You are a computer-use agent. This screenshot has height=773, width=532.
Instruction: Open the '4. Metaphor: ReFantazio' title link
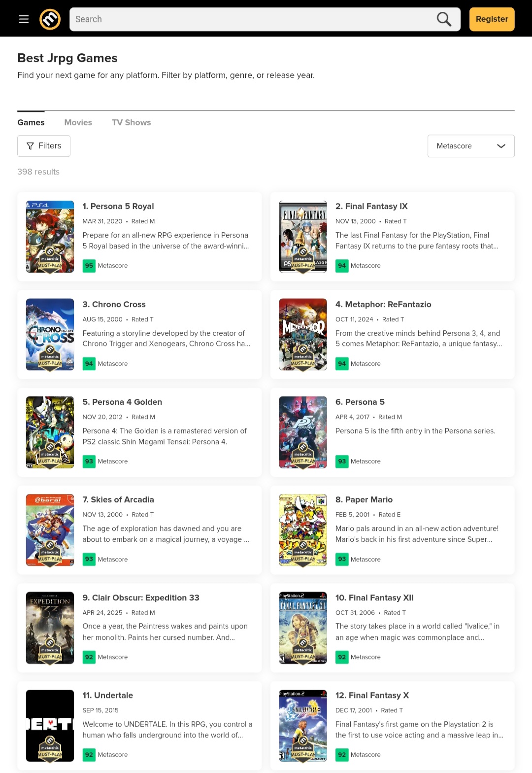pyautogui.click(x=383, y=304)
